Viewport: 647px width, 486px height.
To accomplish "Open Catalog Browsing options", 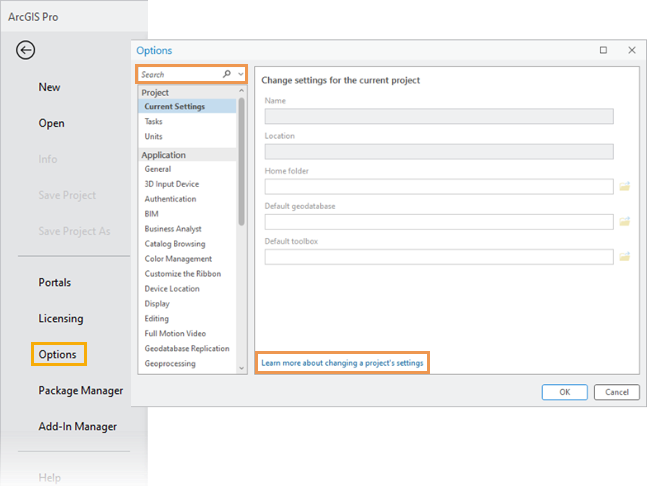I will [175, 244].
